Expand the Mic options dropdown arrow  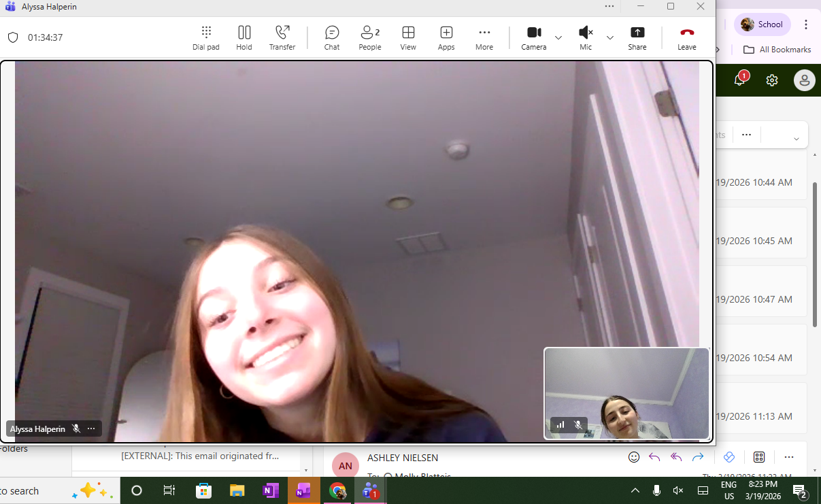click(x=610, y=37)
